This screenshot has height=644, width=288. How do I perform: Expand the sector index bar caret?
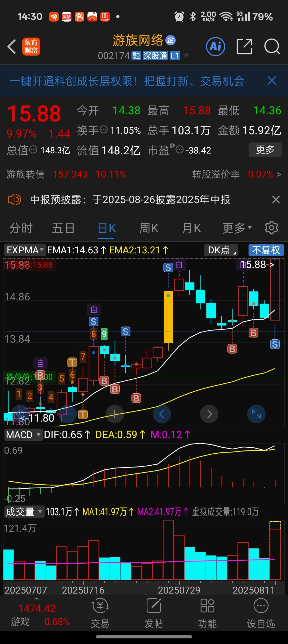pos(37,599)
